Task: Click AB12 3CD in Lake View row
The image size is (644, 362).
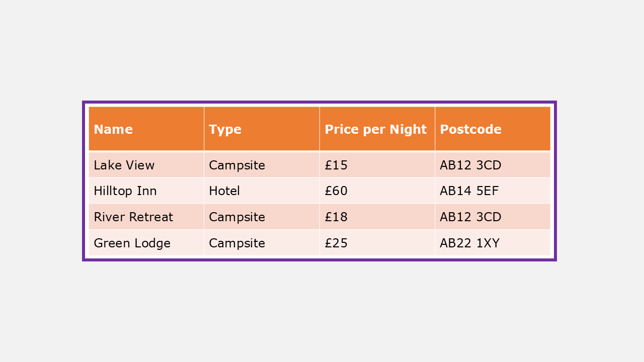Action: [492, 165]
